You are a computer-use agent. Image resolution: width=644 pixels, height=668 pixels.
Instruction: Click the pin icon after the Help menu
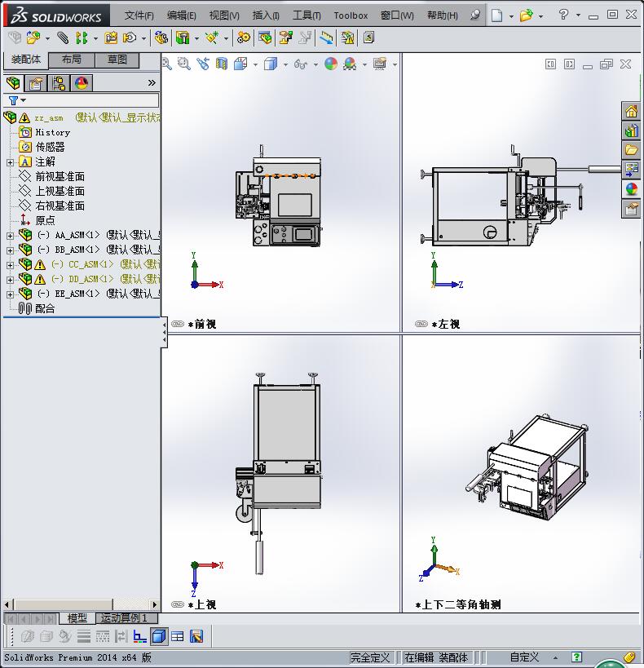tap(475, 15)
